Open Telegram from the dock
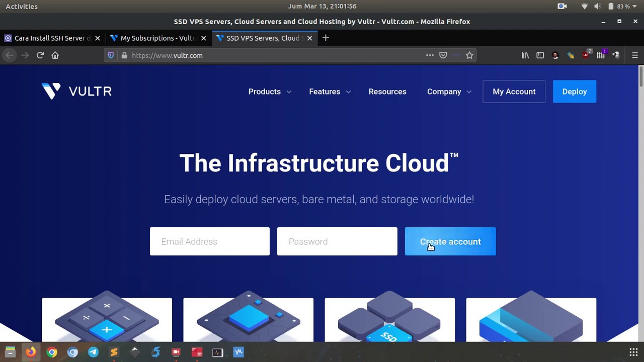 click(93, 352)
